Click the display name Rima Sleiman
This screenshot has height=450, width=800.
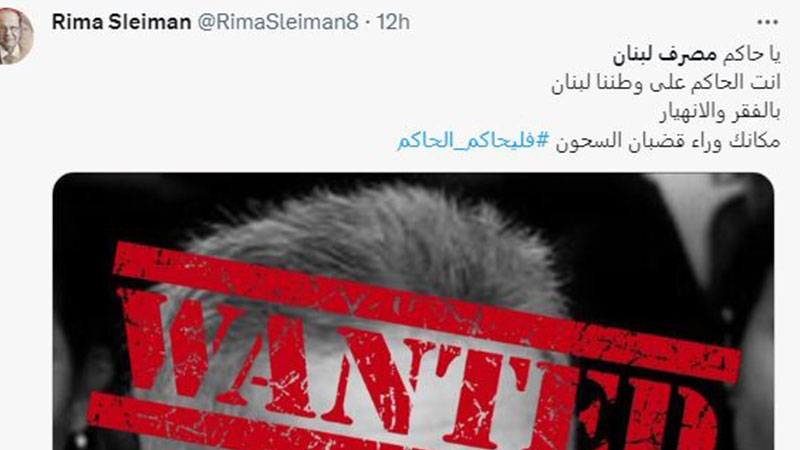(x=121, y=22)
